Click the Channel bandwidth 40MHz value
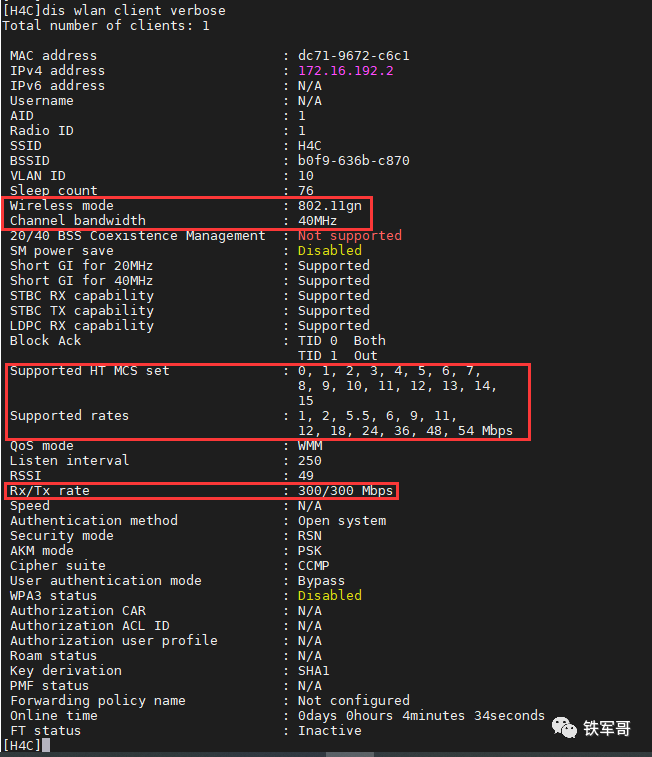This screenshot has height=757, width=652. (318, 221)
